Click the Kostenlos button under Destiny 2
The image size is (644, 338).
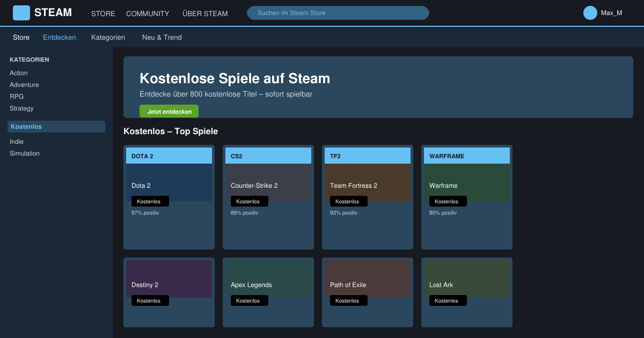pyautogui.click(x=150, y=300)
